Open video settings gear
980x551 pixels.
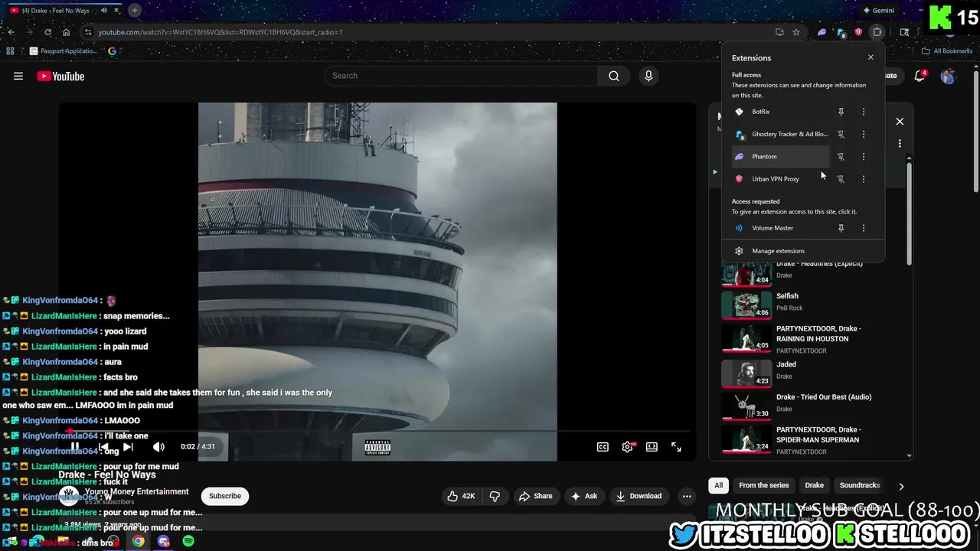627,447
